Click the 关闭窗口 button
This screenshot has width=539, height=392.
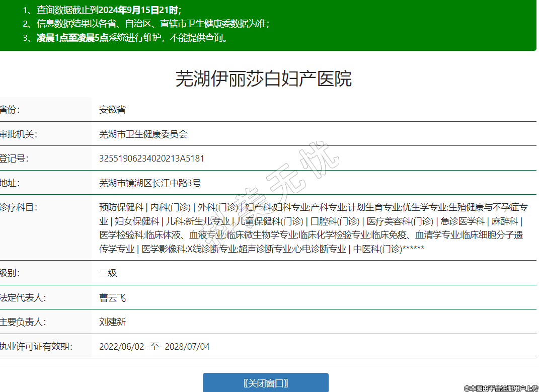(265, 382)
